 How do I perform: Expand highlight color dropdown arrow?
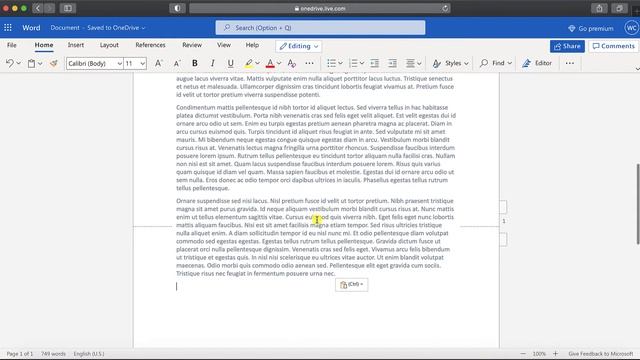pyautogui.click(x=258, y=63)
